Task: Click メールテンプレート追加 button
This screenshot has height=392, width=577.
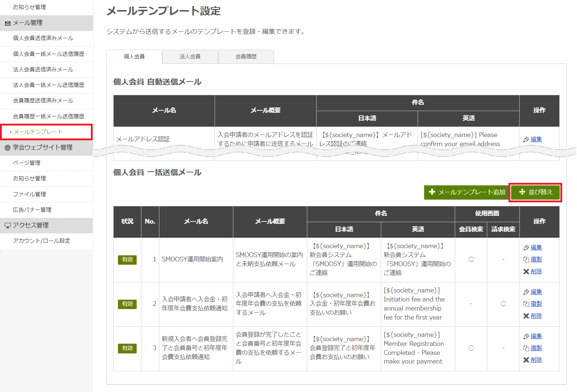Action: coord(467,192)
